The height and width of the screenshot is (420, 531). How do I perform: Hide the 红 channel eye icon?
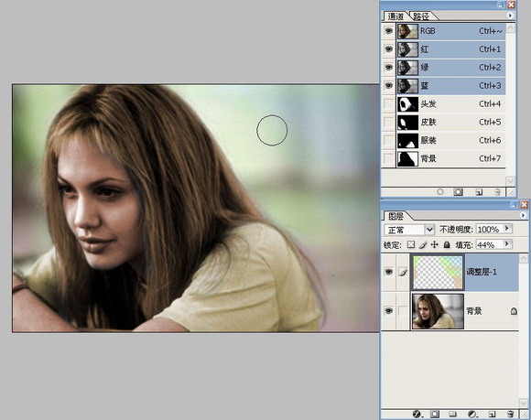tap(389, 49)
